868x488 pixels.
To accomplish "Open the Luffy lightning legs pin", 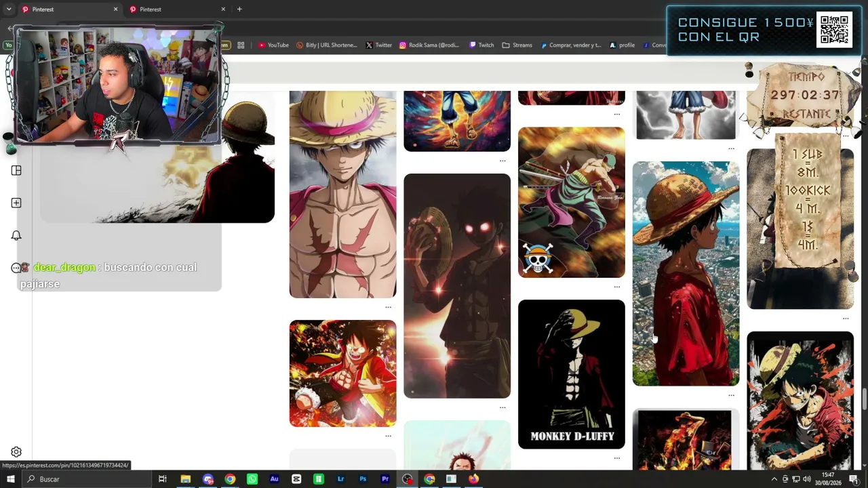I will (686, 115).
